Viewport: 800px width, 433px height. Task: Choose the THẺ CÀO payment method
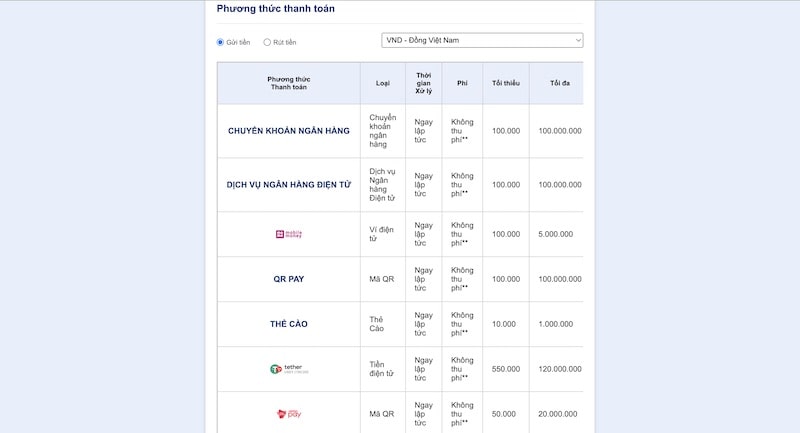289,324
